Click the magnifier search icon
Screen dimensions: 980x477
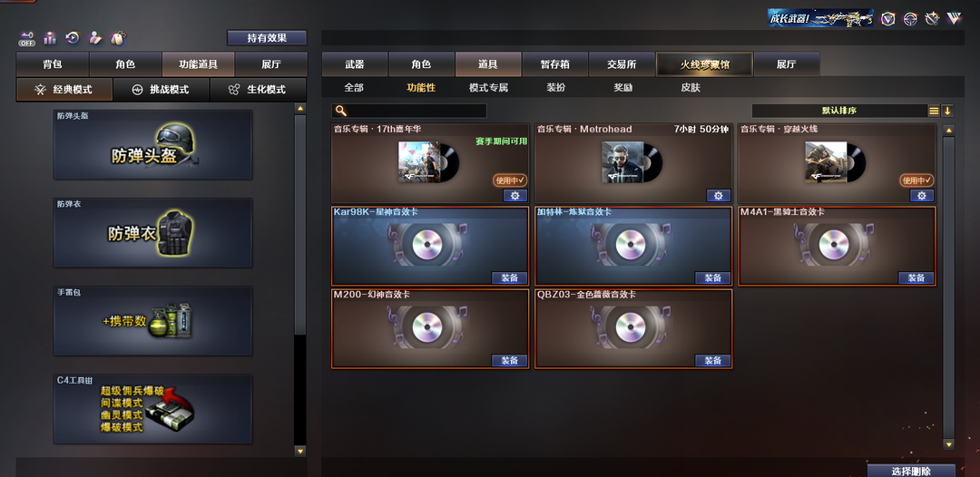[x=340, y=111]
